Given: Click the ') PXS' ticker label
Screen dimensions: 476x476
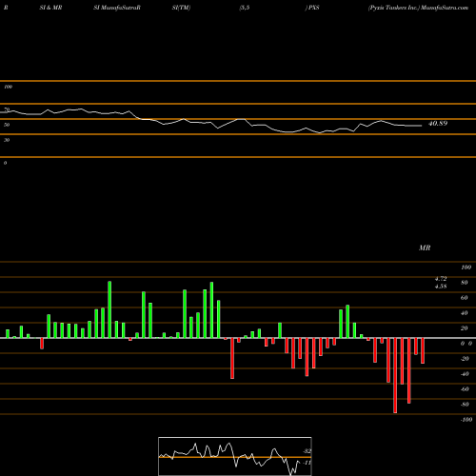Looking at the screenshot, I should [312, 8].
